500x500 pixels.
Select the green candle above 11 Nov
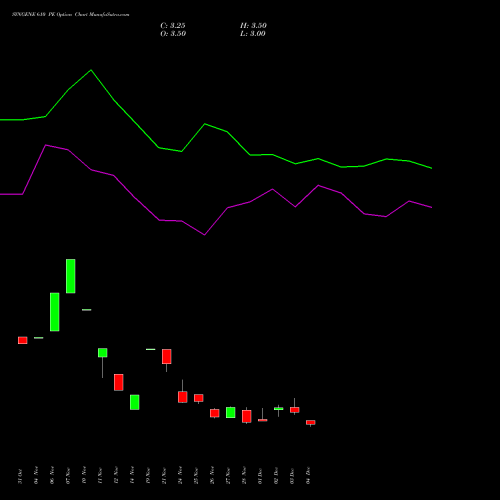pos(103,353)
